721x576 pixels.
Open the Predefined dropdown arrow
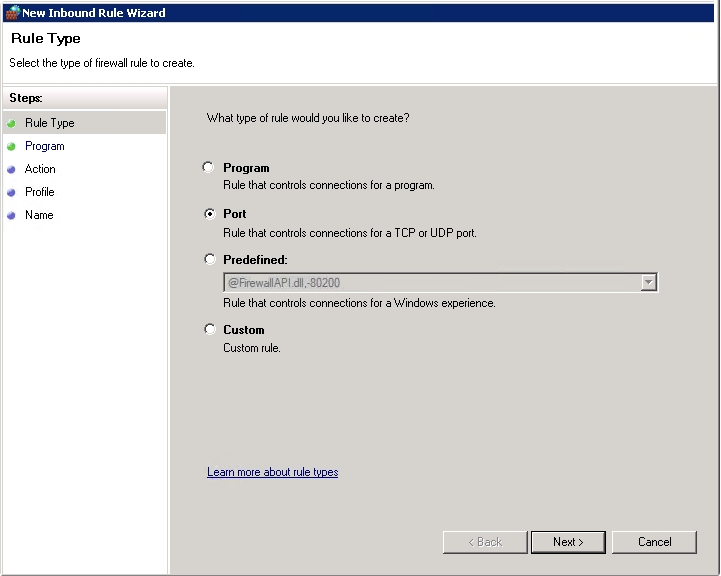click(648, 282)
